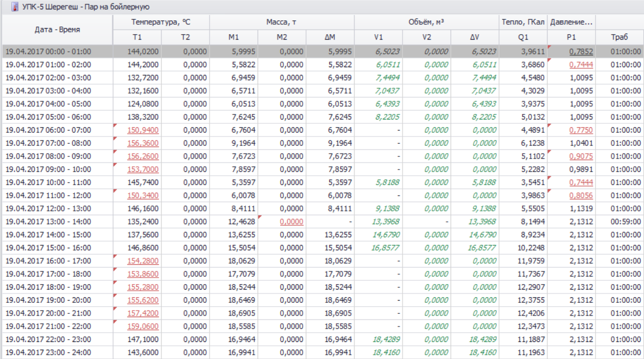
Task: Open the flagged P1 value 0,9075
Action: (x=581, y=156)
